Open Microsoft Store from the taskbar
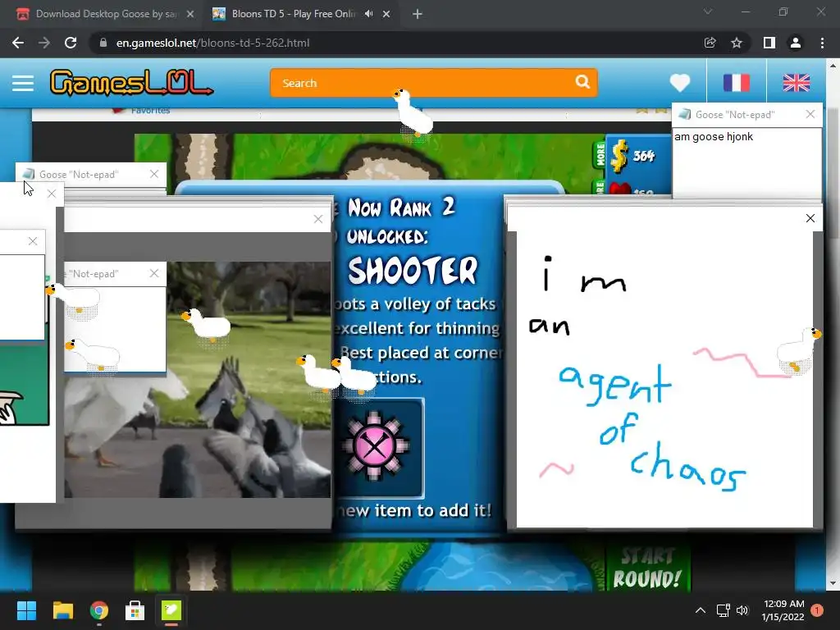 [x=135, y=610]
